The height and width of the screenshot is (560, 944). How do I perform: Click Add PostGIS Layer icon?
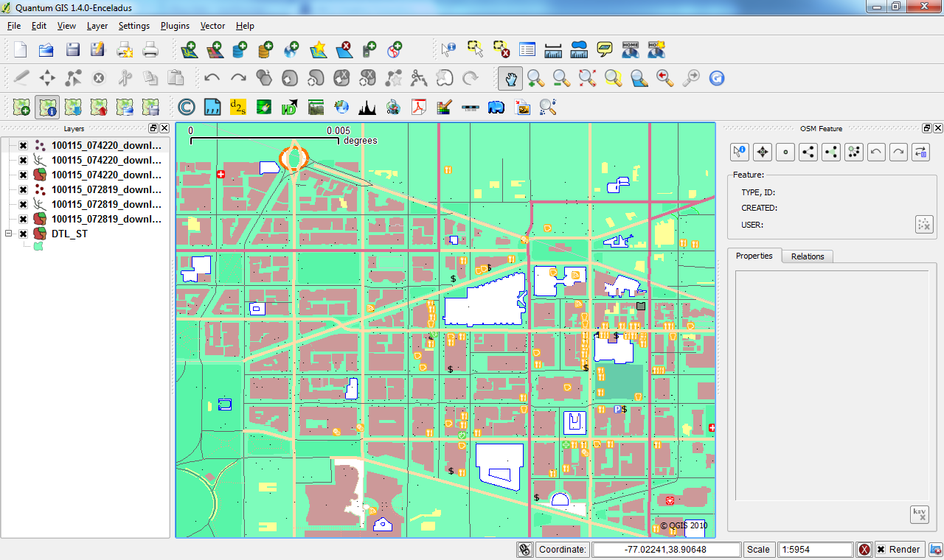240,49
